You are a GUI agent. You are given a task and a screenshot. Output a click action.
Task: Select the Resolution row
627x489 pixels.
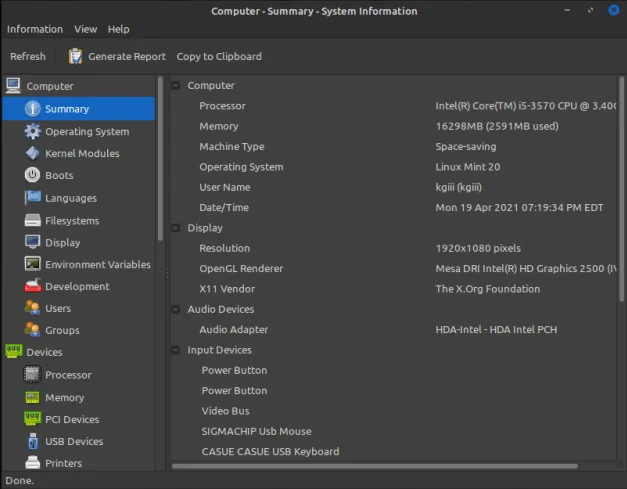[x=394, y=248]
